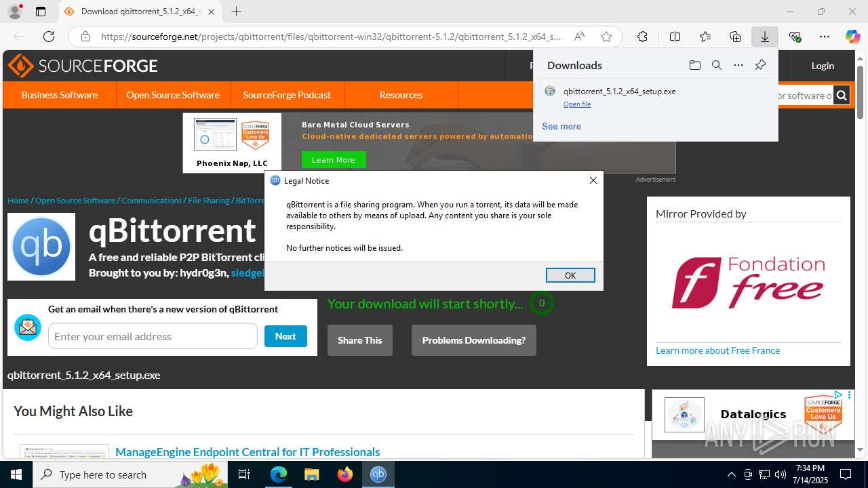This screenshot has height=488, width=868.
Task: Click OK in the Legal Notice dialog
Action: click(x=570, y=275)
